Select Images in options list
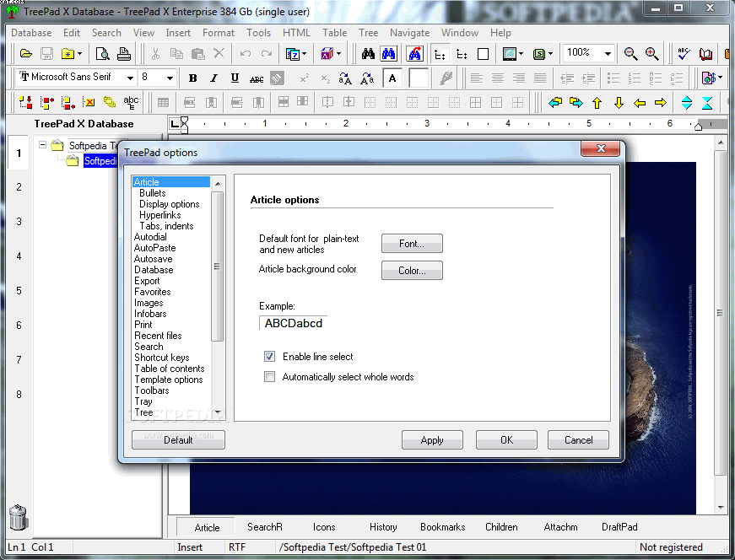 tap(149, 304)
